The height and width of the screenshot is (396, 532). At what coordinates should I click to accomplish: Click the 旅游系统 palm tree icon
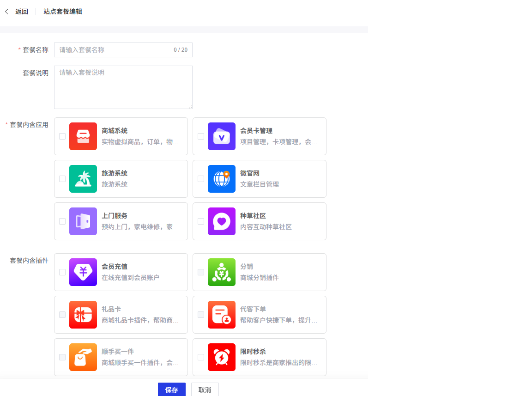pos(83,179)
